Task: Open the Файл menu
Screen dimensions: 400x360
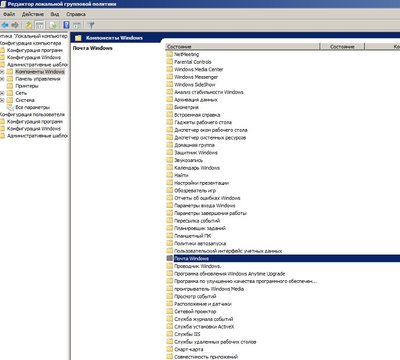Action: click(9, 14)
